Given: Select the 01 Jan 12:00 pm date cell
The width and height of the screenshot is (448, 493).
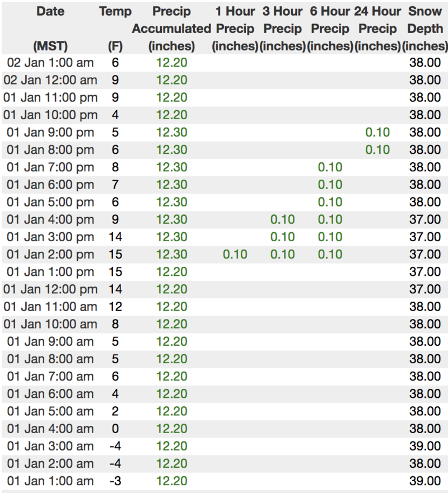Looking at the screenshot, I should pos(50,289).
